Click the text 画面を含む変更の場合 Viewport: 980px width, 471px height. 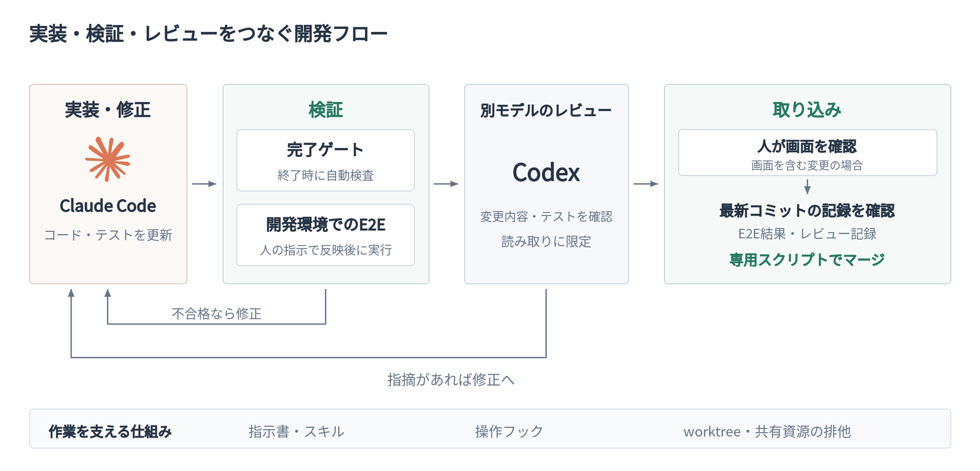pyautogui.click(x=807, y=166)
